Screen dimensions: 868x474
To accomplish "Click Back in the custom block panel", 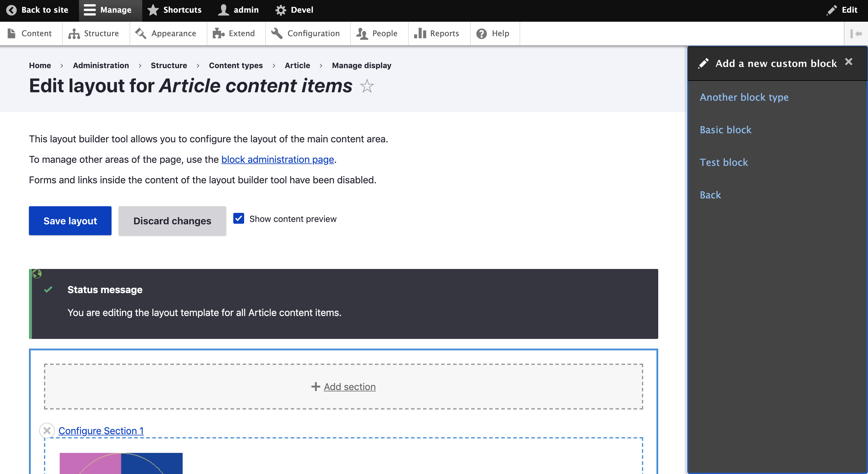I will (x=710, y=195).
